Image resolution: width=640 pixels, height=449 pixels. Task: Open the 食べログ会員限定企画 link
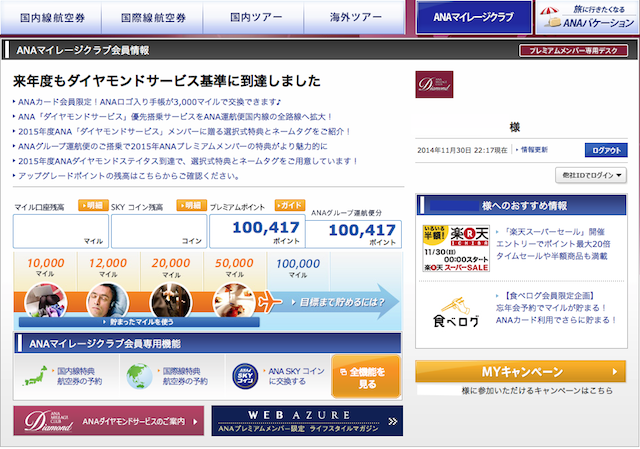(x=556, y=308)
